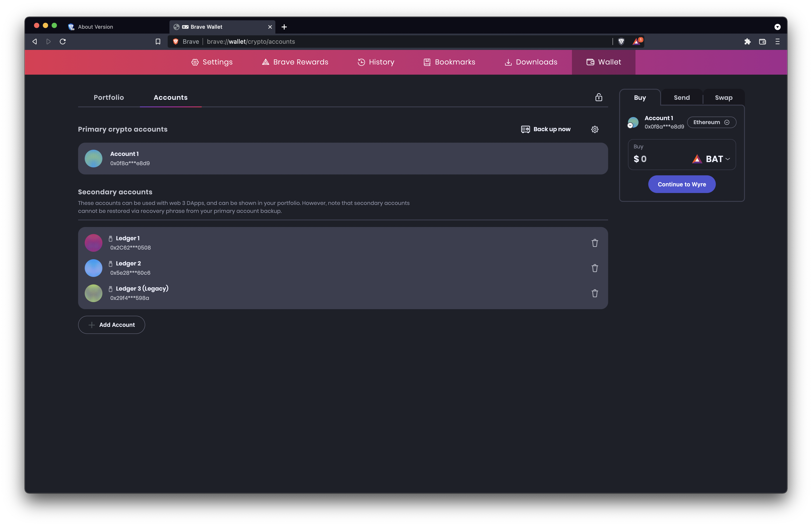Open Wallet navigation item
The height and width of the screenshot is (526, 812).
pos(603,62)
